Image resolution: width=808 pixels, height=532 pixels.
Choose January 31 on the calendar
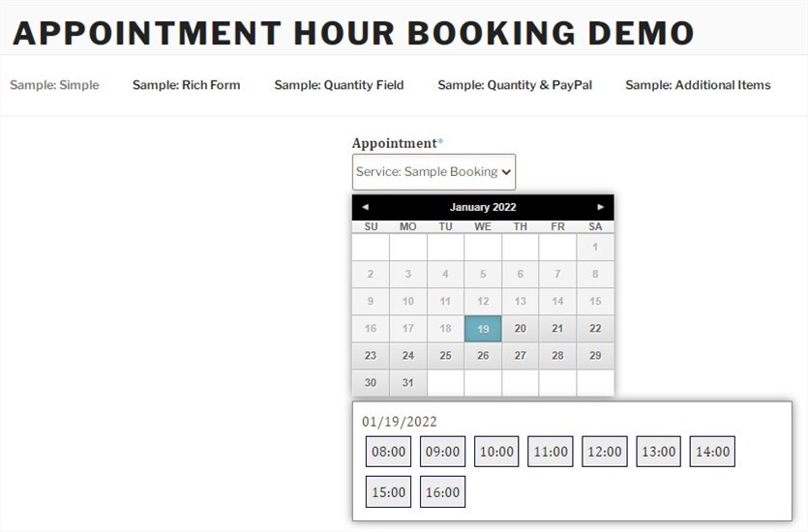pyautogui.click(x=408, y=383)
